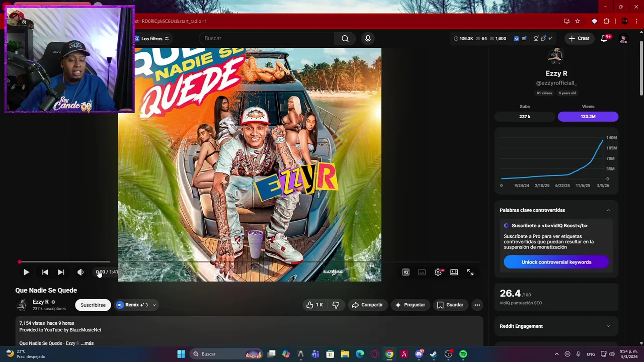The image size is (644, 362).
Task: Select the Views 133.2M tab
Action: [x=588, y=117]
